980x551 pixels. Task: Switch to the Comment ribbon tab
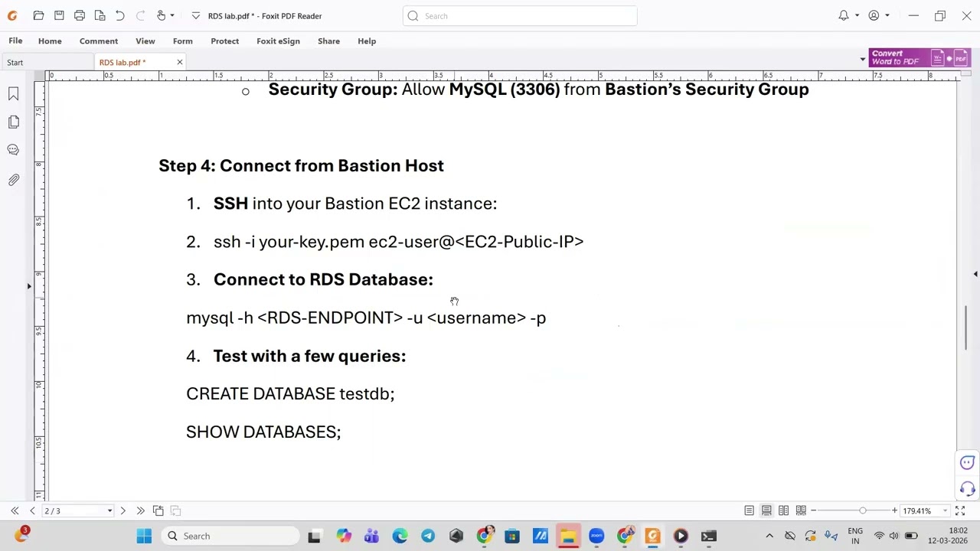[99, 41]
